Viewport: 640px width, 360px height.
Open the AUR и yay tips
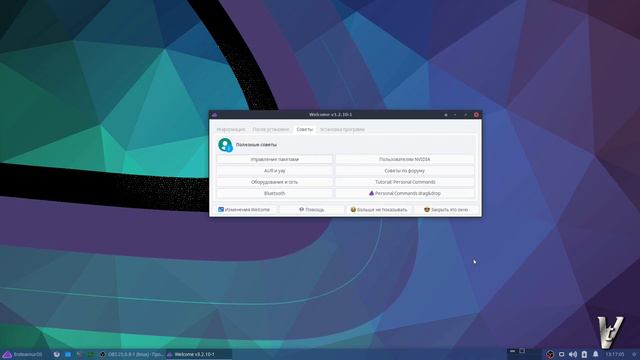(x=274, y=171)
